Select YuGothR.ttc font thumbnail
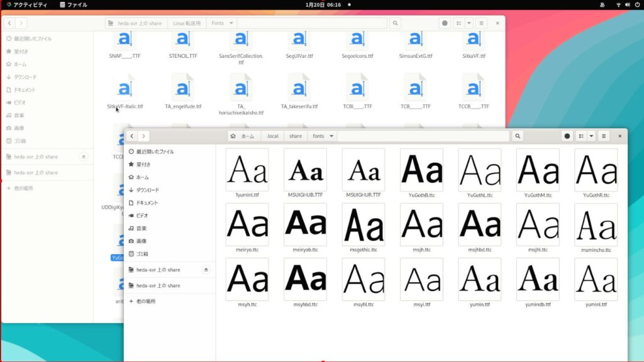644x362 pixels. click(x=596, y=170)
